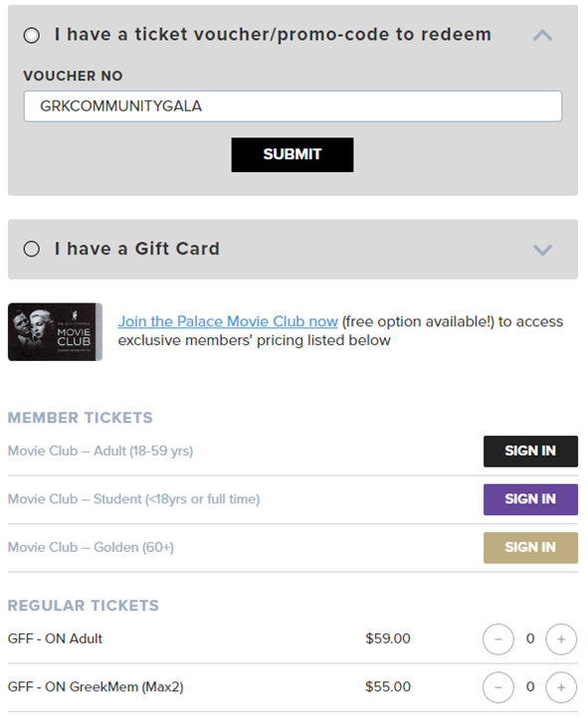588x717 pixels.
Task: Decrease GFF - ON GreekMem ticket quantity
Action: [498, 687]
